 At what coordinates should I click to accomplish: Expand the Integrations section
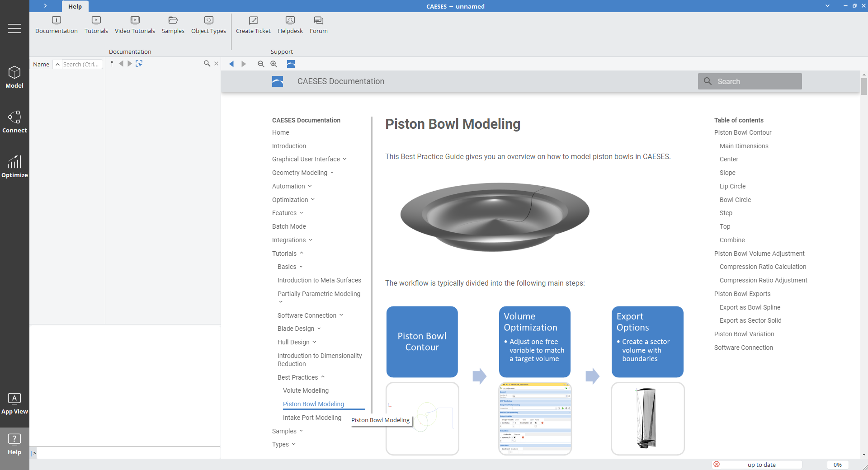pyautogui.click(x=310, y=240)
